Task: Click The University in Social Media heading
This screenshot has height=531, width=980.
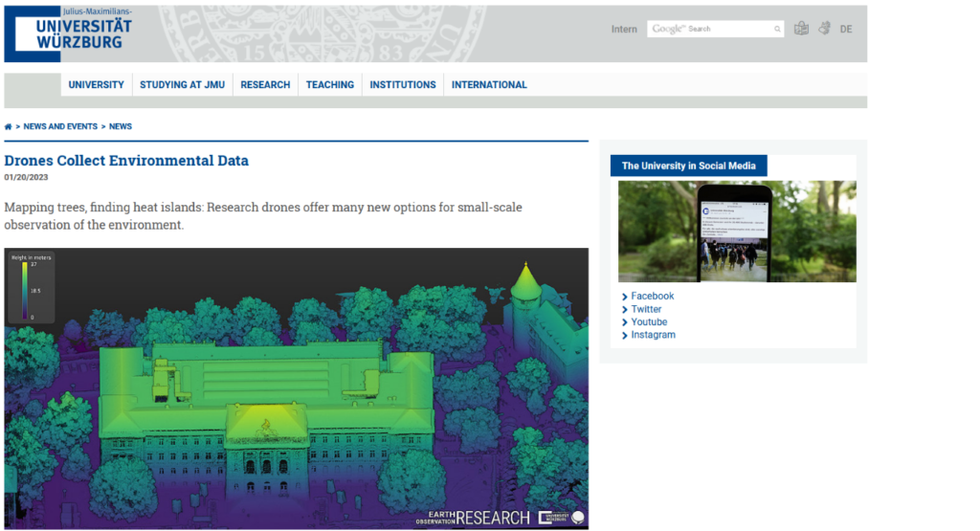Action: click(689, 166)
